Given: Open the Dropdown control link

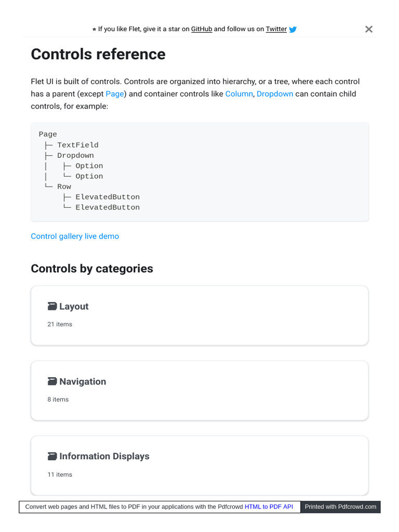Looking at the screenshot, I should click(x=275, y=94).
